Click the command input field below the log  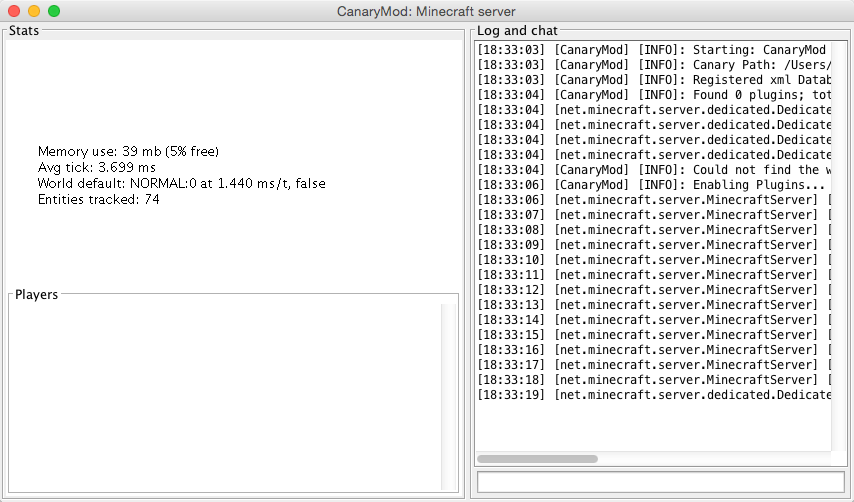pos(661,481)
